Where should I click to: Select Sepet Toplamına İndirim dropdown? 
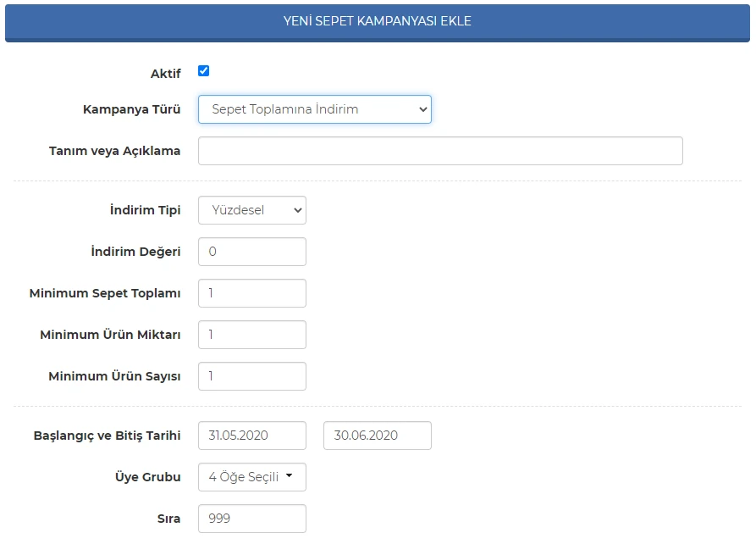coord(314,109)
